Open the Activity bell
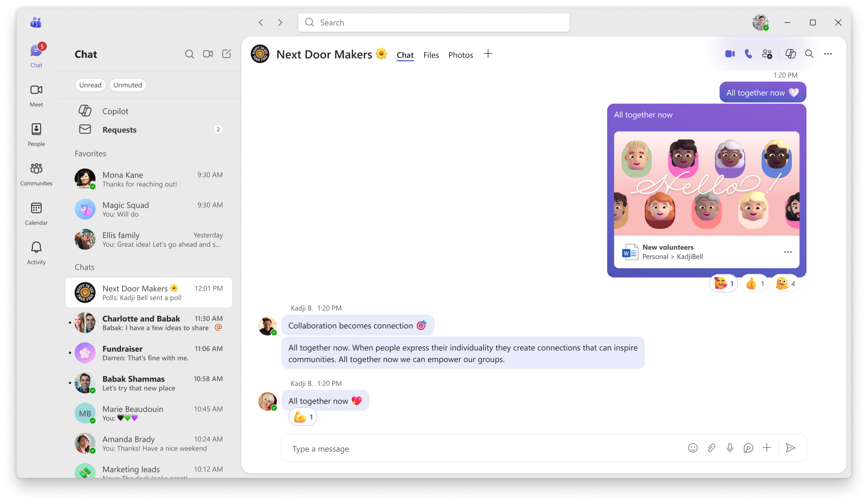 click(x=36, y=253)
